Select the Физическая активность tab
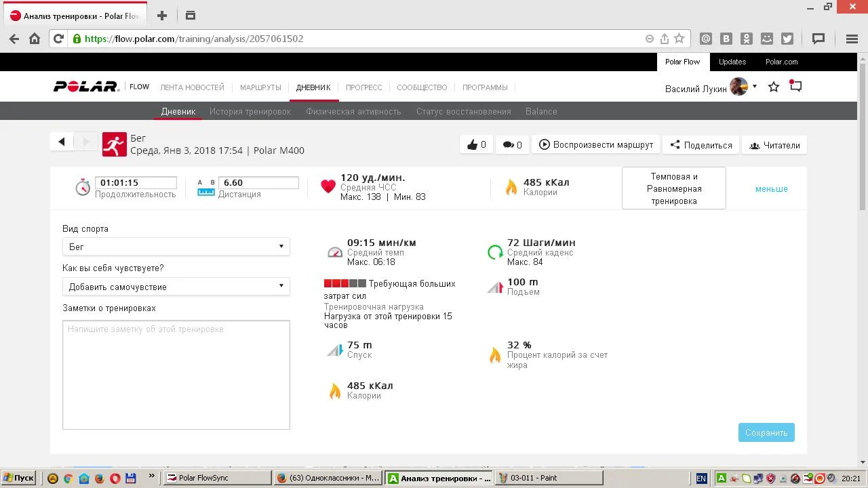This screenshot has height=488, width=868. (353, 111)
